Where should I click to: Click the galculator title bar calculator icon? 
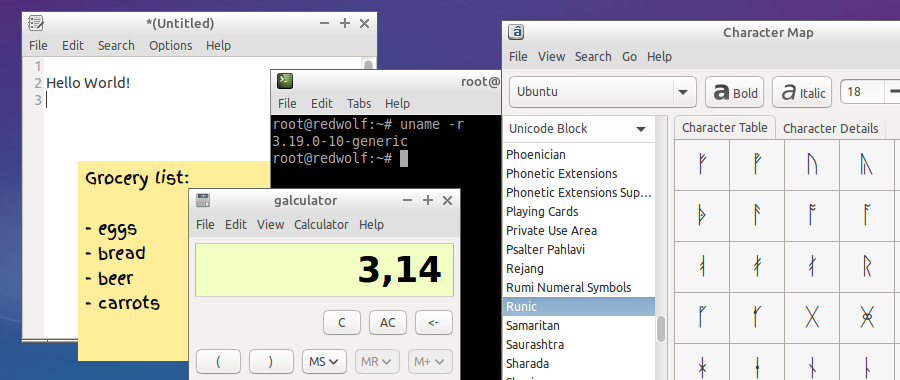pos(203,200)
